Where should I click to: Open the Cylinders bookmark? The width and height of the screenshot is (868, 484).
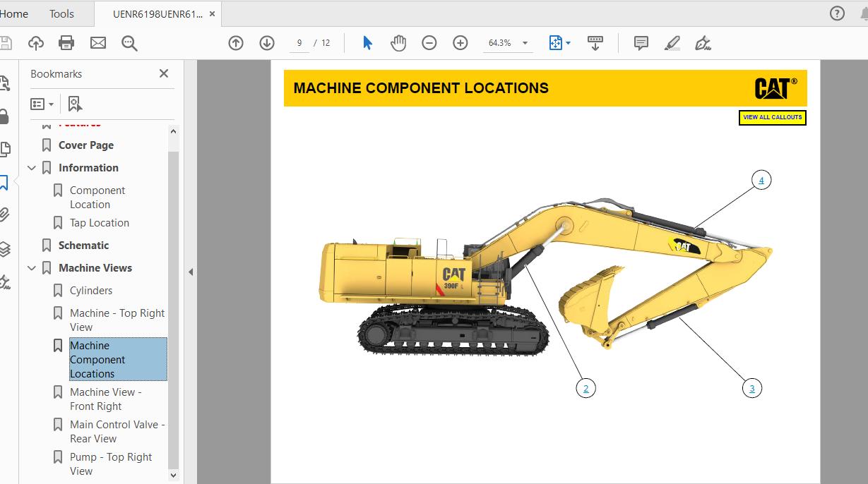90,291
